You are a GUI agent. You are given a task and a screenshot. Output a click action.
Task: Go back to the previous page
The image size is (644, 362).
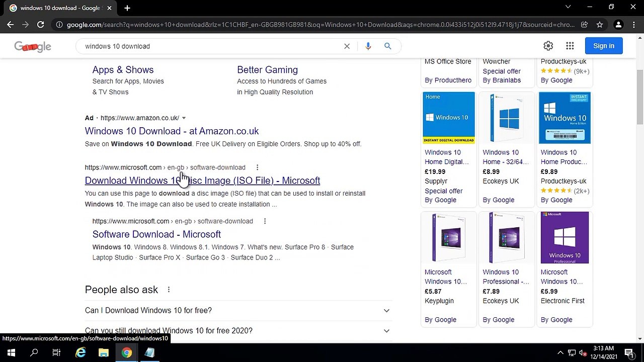[x=10, y=25]
